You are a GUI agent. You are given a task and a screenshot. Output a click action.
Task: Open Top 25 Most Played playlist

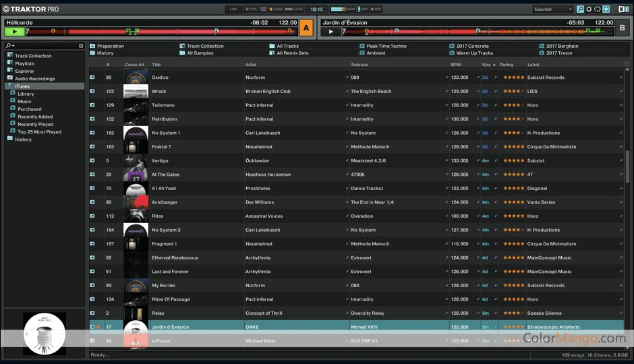click(x=39, y=132)
